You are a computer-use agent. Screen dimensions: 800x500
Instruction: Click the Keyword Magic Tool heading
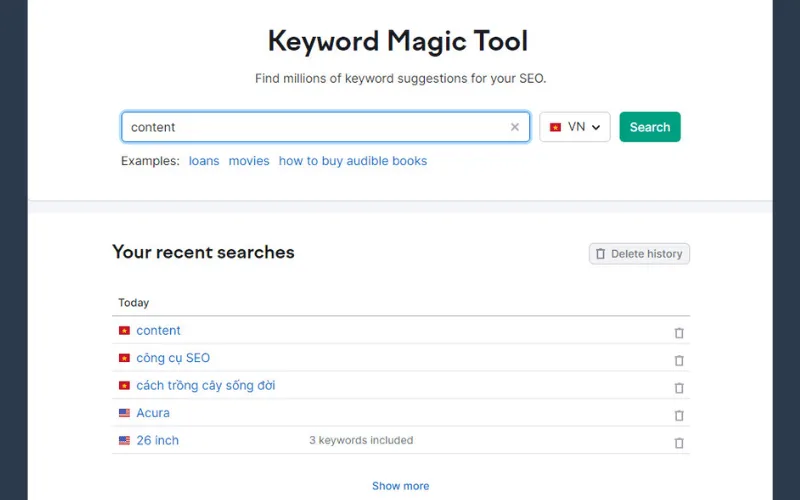[x=398, y=41]
